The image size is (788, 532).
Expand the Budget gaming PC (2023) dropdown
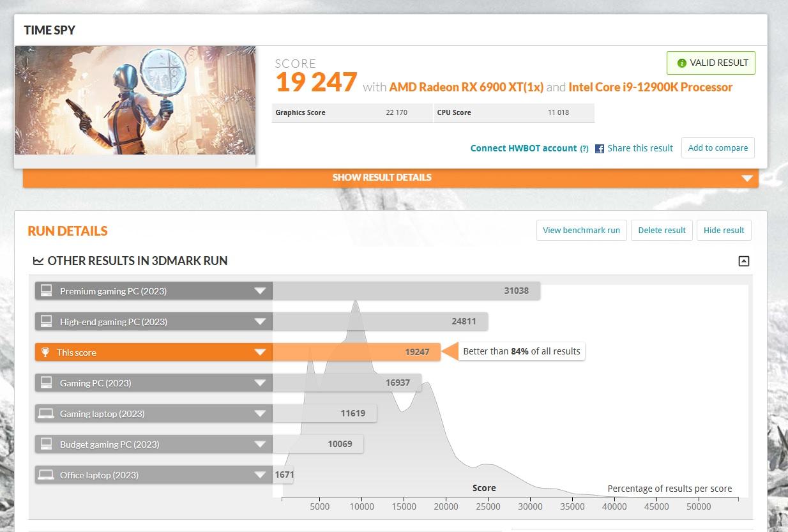[259, 444]
